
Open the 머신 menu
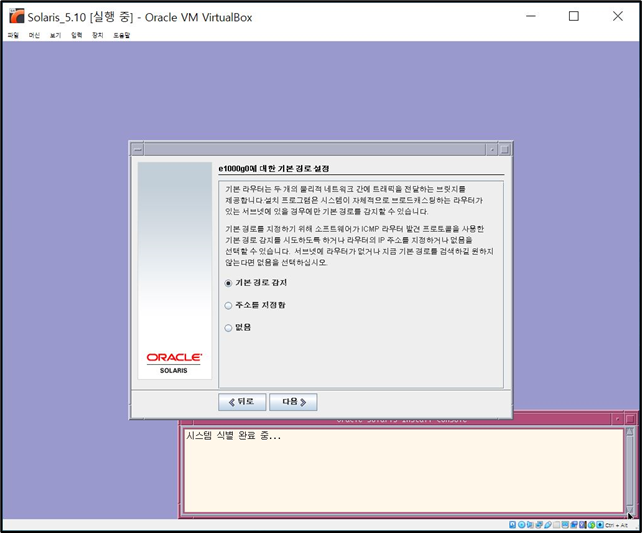click(x=34, y=35)
